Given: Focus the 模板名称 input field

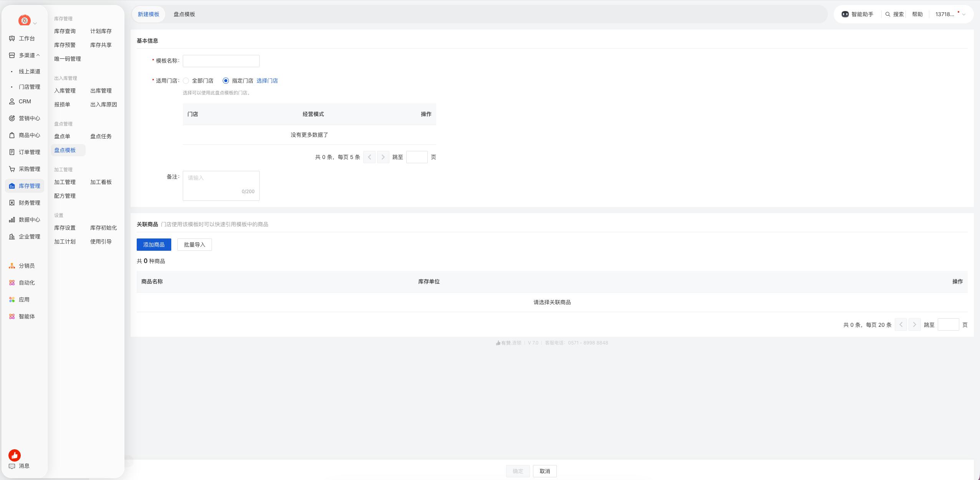Looking at the screenshot, I should tap(221, 61).
